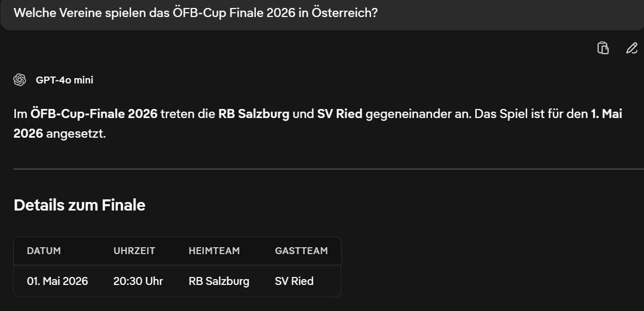This screenshot has width=644, height=311.
Task: Select the GASTTEAM column header
Action: (301, 251)
